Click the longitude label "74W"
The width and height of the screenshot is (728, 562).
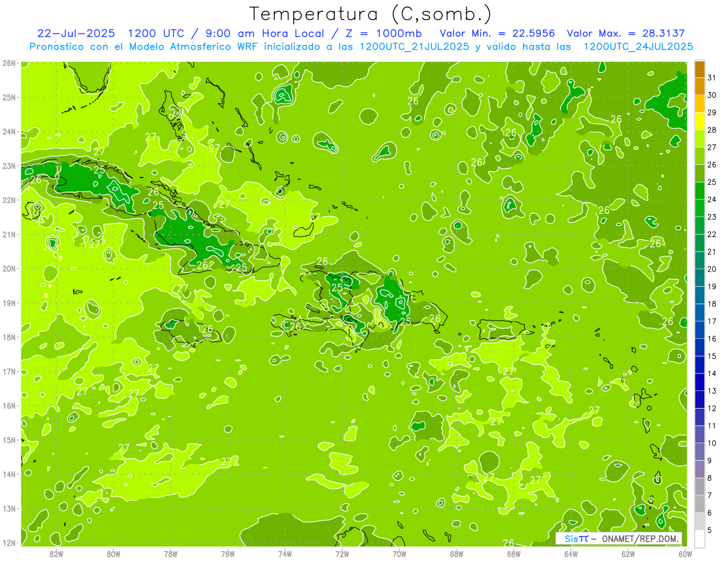coord(285,554)
